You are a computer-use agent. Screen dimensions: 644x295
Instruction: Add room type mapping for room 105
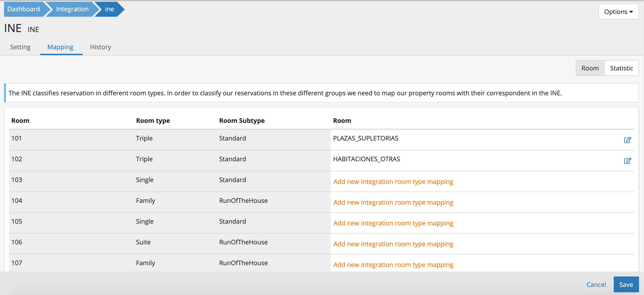point(393,223)
